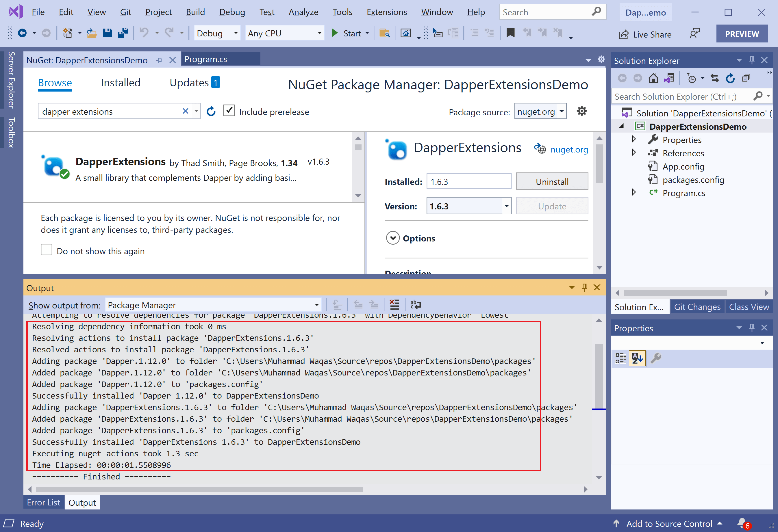Open the Any CPU platform dropdown

284,33
